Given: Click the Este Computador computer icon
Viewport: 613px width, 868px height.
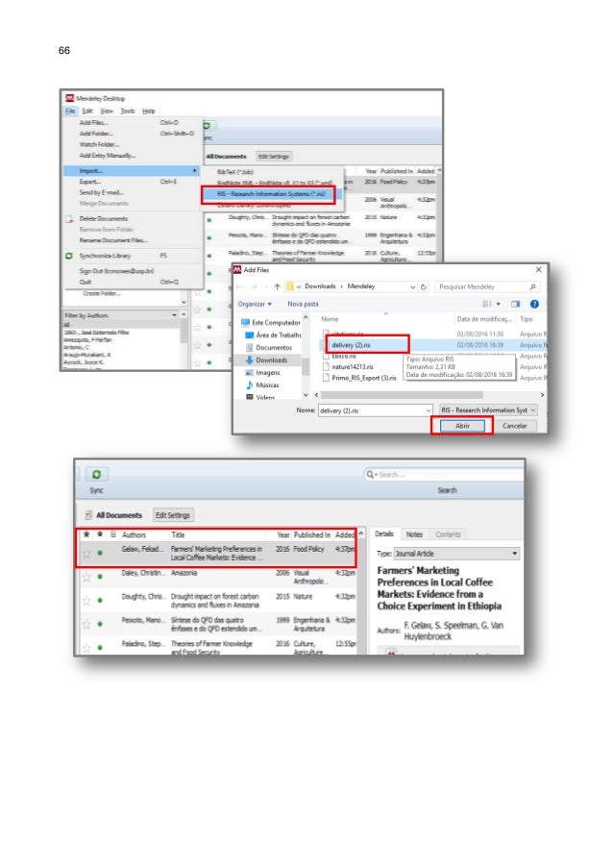Looking at the screenshot, I should (x=245, y=322).
